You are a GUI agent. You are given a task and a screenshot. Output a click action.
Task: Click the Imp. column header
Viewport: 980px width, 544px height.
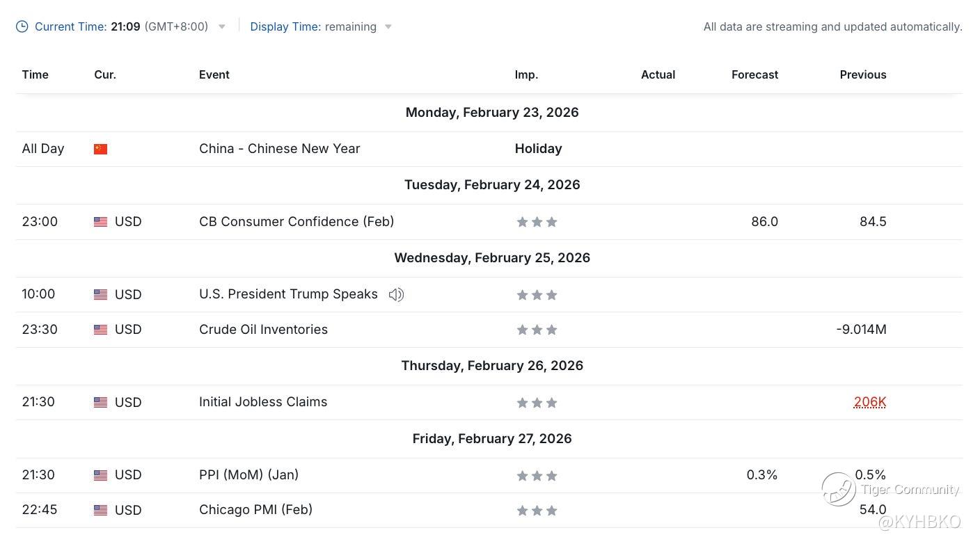pos(526,74)
